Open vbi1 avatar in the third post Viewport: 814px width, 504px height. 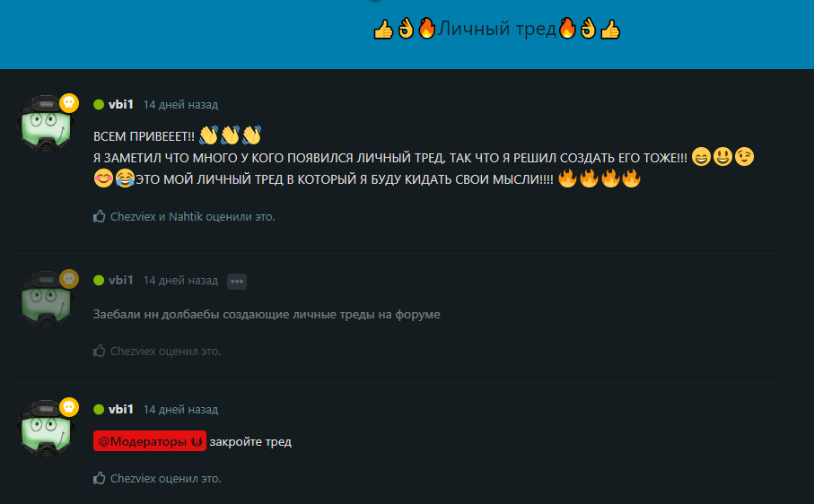(46, 428)
